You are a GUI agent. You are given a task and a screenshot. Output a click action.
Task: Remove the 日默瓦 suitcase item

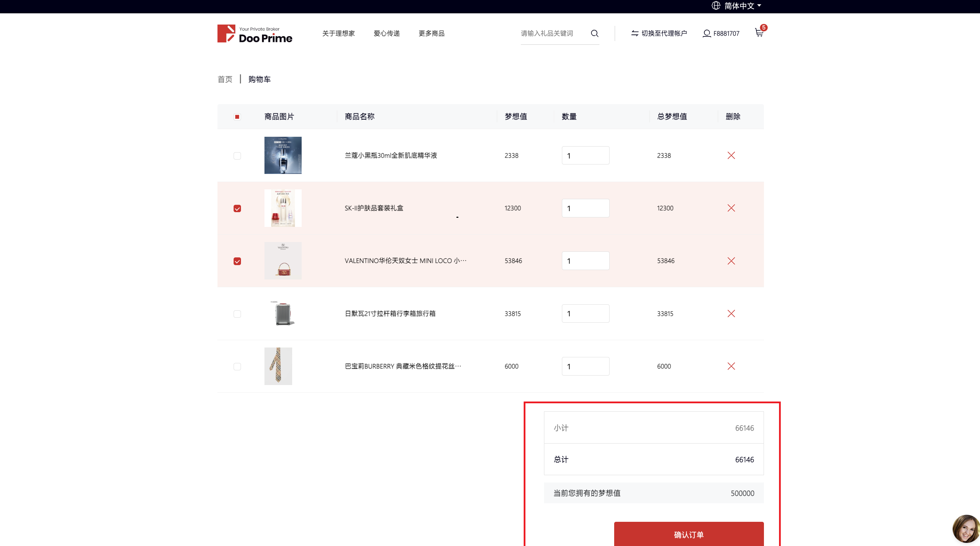click(731, 313)
